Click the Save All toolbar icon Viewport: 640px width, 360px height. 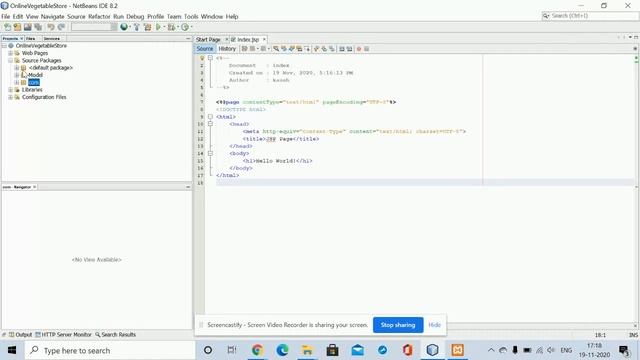[38, 27]
